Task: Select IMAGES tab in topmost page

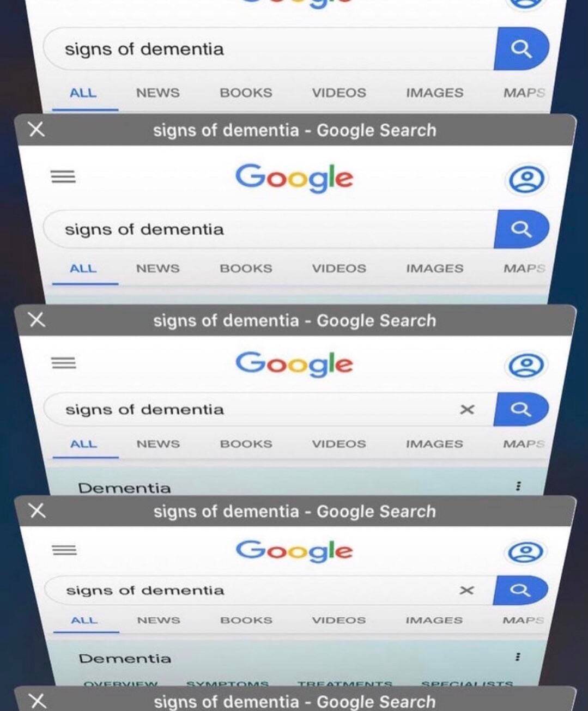Action: pos(434,93)
